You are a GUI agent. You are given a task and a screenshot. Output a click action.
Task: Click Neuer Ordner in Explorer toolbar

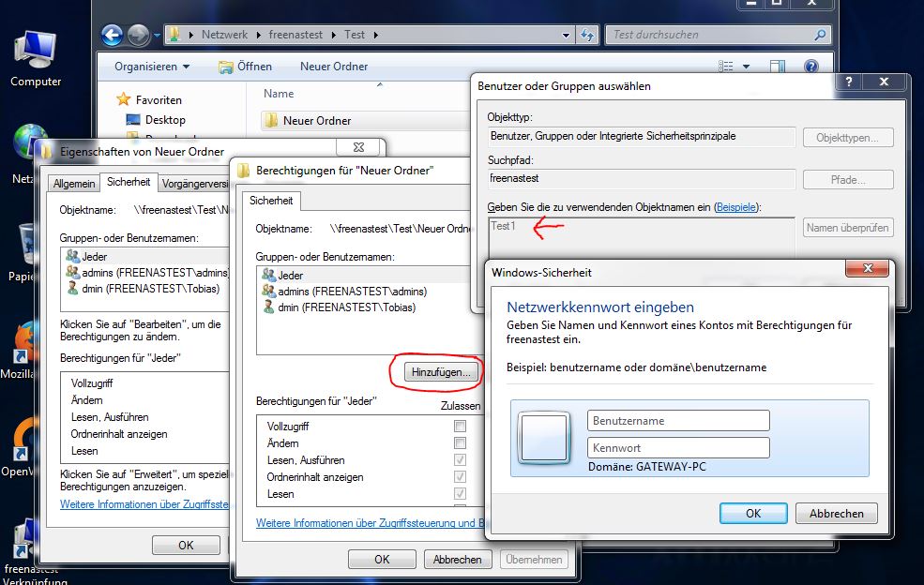coord(334,67)
